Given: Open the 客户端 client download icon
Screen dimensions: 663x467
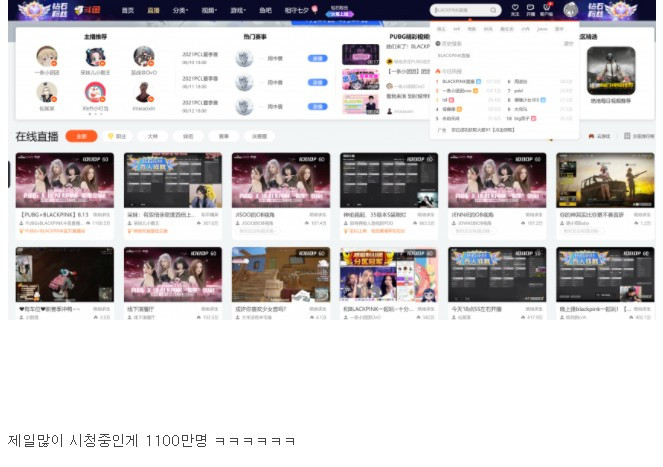Looking at the screenshot, I should pos(546,10).
